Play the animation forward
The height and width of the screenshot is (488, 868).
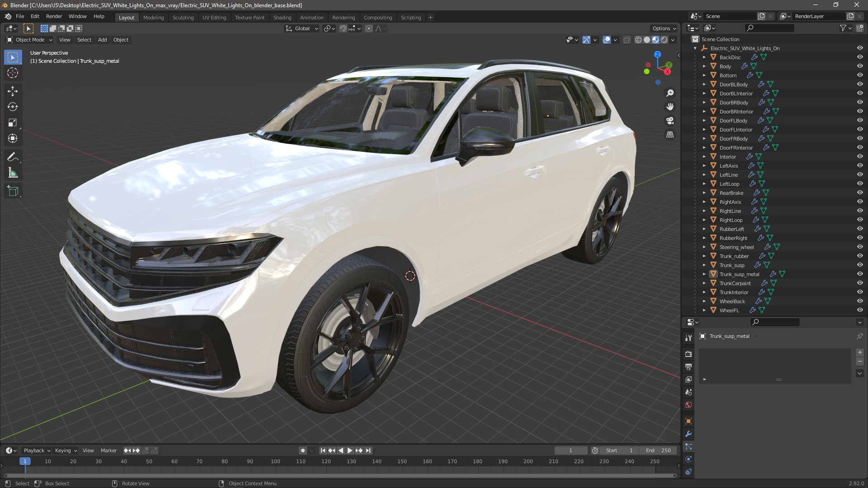coord(349,450)
